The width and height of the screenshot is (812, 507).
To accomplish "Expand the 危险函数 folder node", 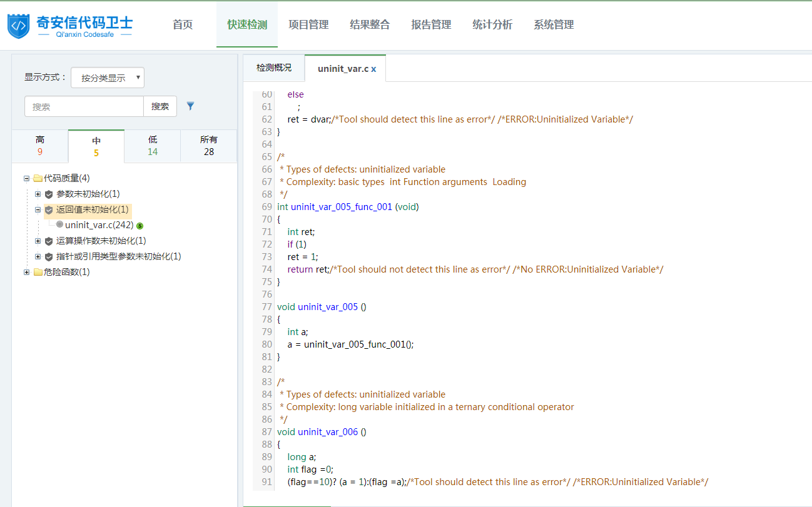I will point(26,272).
